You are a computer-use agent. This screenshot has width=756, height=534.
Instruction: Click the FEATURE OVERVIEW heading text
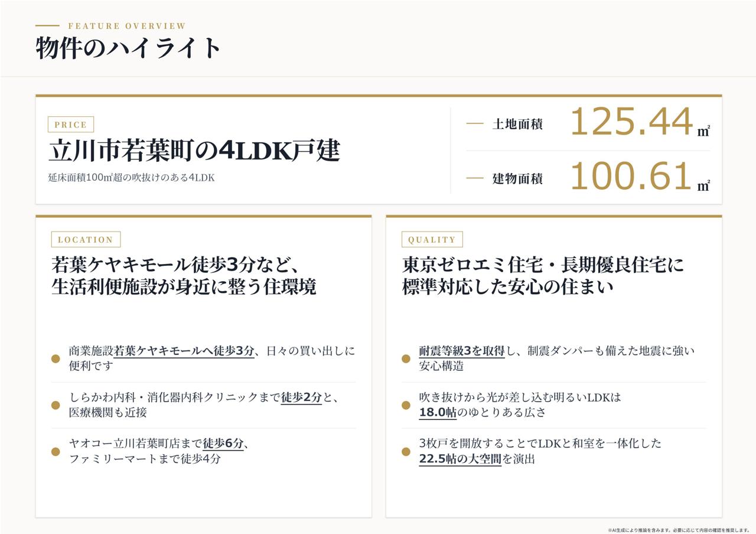click(127, 26)
